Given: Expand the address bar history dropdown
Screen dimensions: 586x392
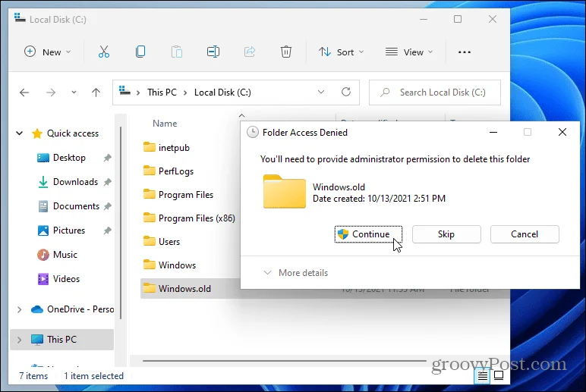Looking at the screenshot, I should click(320, 92).
